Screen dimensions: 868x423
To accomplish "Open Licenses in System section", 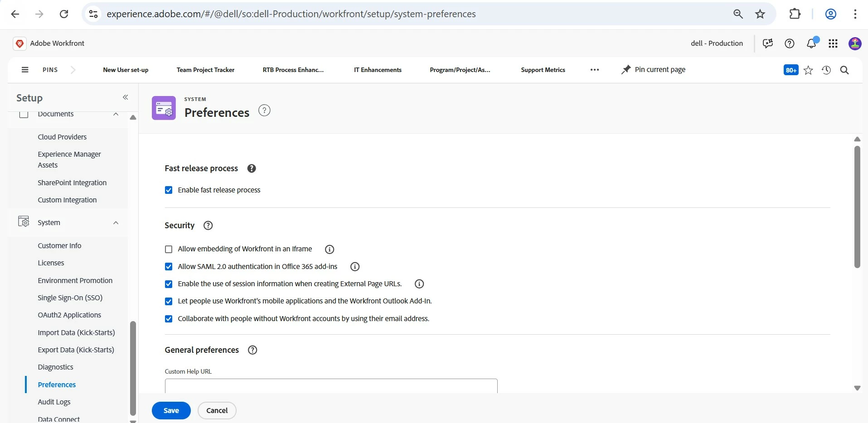I will coord(51,263).
